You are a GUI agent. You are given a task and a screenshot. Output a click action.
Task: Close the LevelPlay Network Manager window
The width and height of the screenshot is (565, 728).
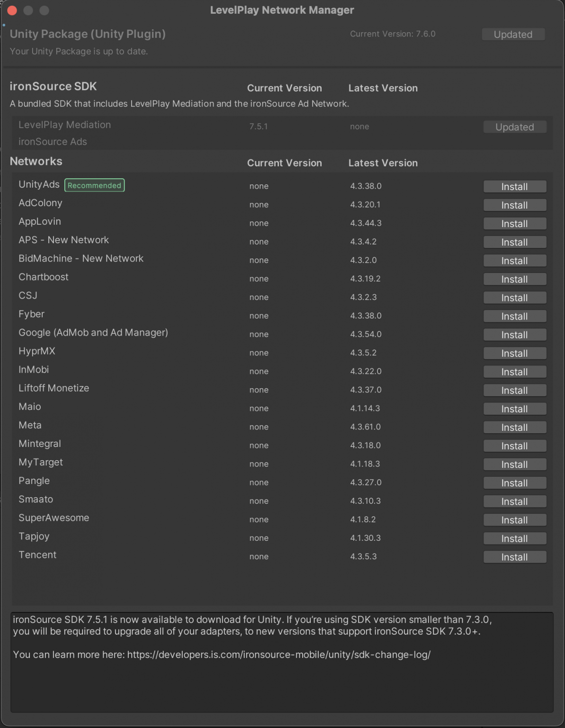coord(11,9)
